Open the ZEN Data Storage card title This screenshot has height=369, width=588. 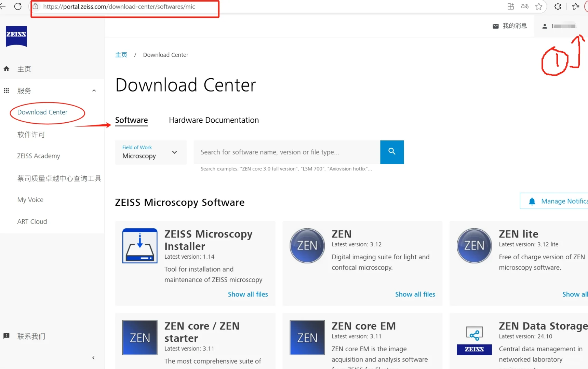[x=543, y=326]
